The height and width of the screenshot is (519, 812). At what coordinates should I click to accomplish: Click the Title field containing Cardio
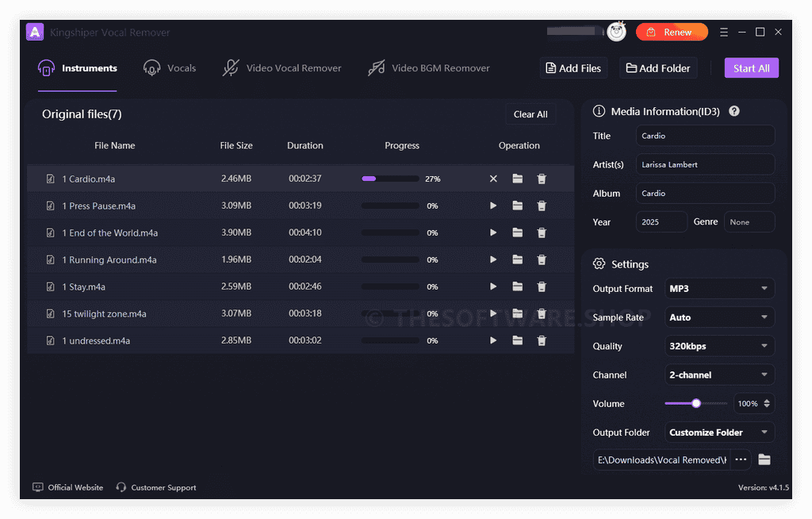coord(705,136)
